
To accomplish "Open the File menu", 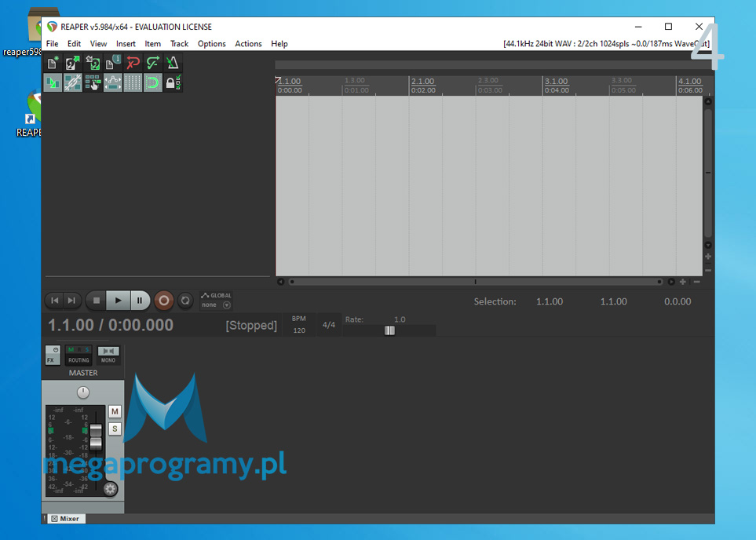I will tap(52, 44).
